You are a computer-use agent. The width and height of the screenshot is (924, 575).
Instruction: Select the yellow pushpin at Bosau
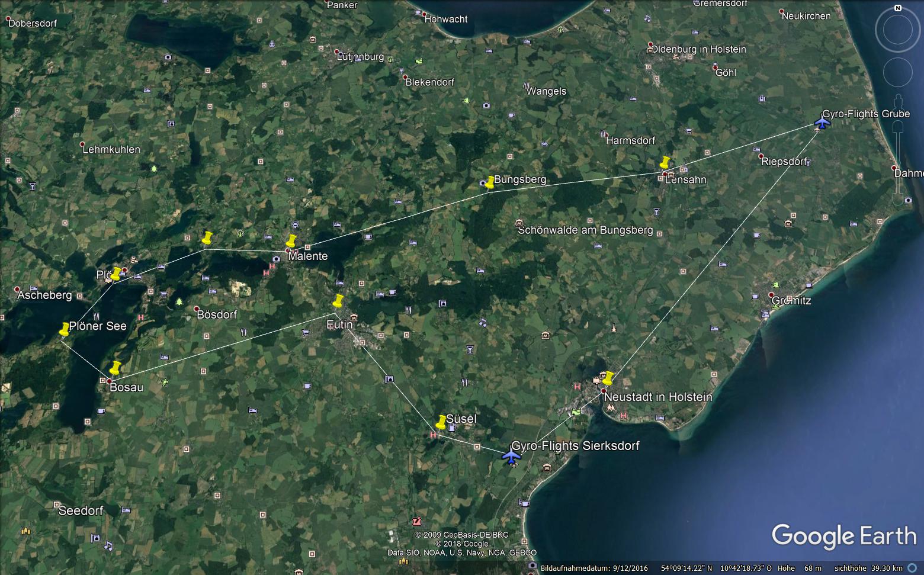115,368
